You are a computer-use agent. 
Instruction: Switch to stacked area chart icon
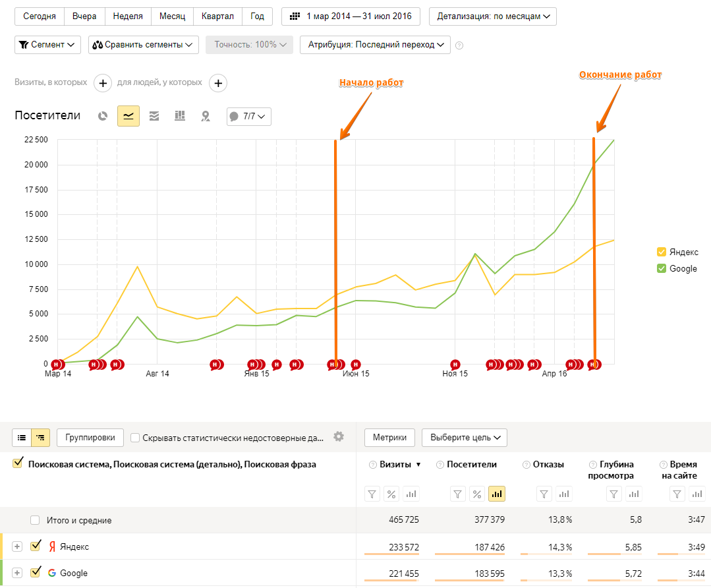(154, 117)
